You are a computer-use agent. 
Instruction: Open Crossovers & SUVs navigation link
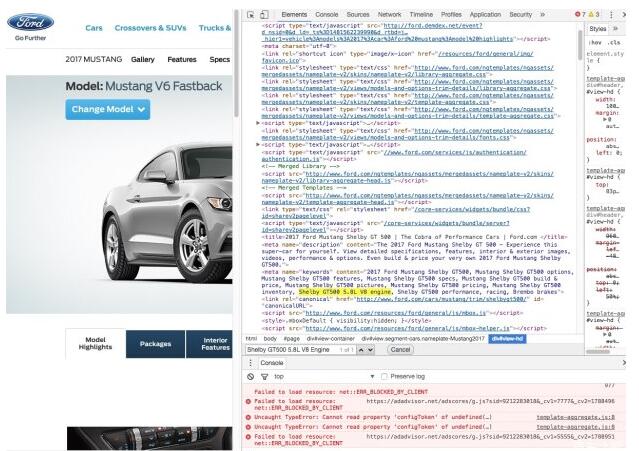(150, 28)
